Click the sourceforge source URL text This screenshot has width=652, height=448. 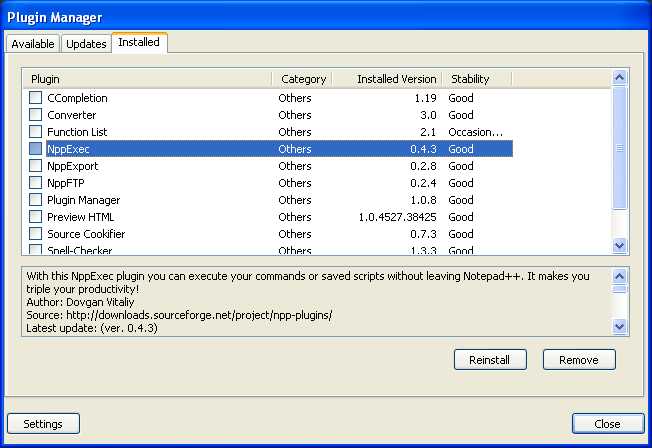199,315
